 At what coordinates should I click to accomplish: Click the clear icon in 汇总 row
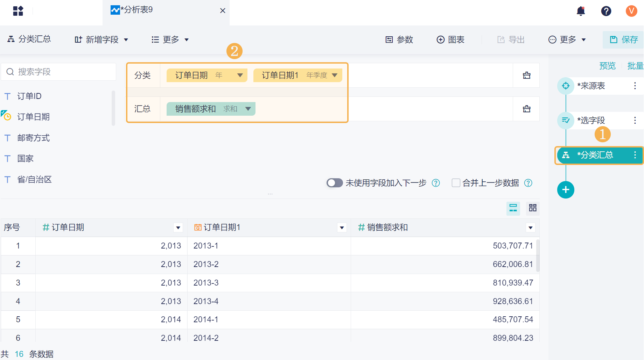coord(526,109)
